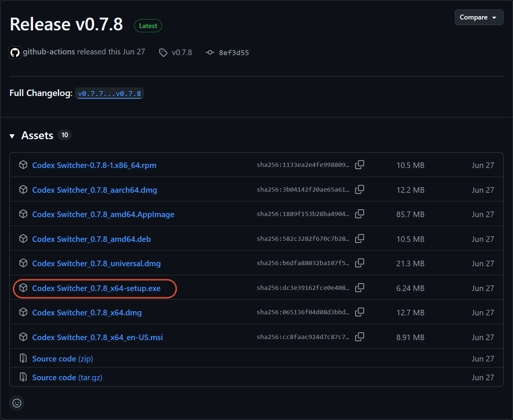513x420 pixels.
Task: Click package icon beside the x64_en-US.msi asset
Action: 23,337
